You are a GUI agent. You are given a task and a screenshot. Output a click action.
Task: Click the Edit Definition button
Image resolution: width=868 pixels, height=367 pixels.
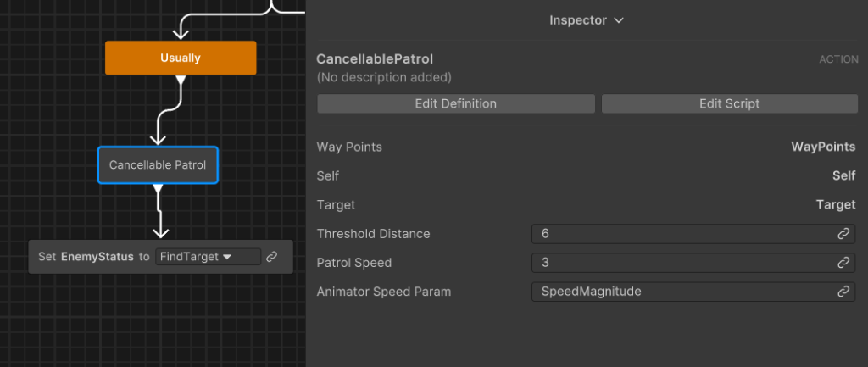(455, 103)
